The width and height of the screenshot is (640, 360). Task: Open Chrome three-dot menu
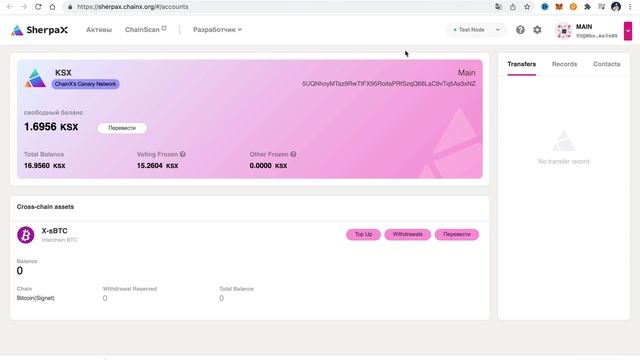pyautogui.click(x=630, y=7)
